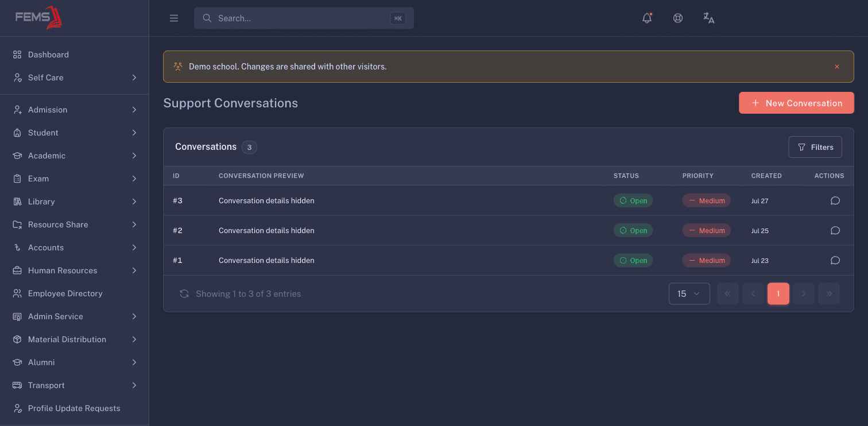Viewport: 868px width, 426px height.
Task: Click the Library books icon
Action: (17, 202)
